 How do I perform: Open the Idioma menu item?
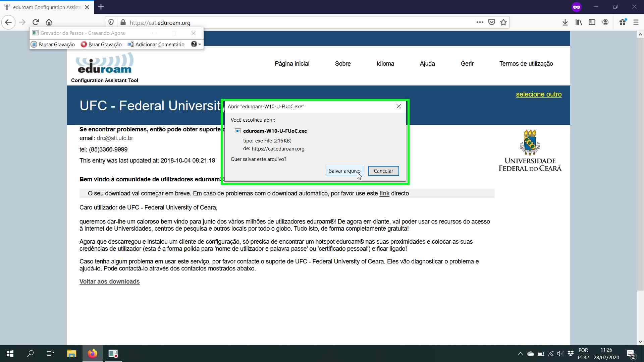[385, 64]
